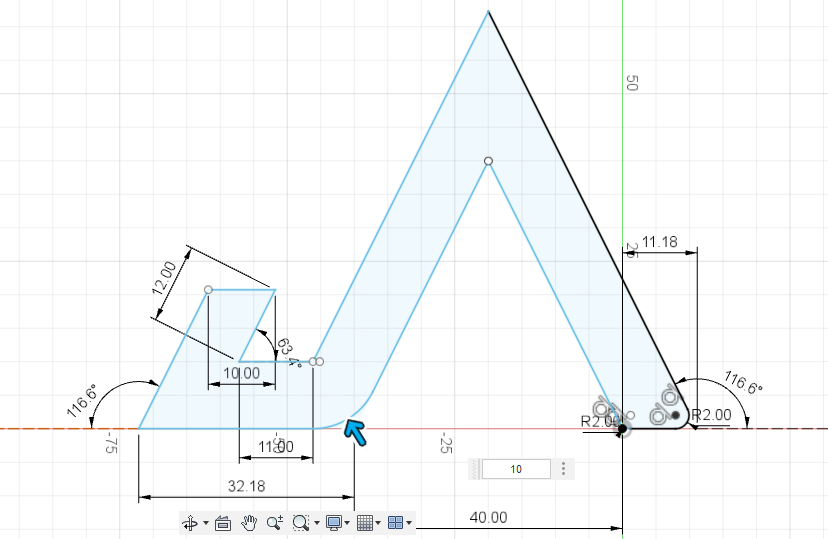Click the Look At tool icon
Viewport: 828px width, 539px height.
(223, 523)
